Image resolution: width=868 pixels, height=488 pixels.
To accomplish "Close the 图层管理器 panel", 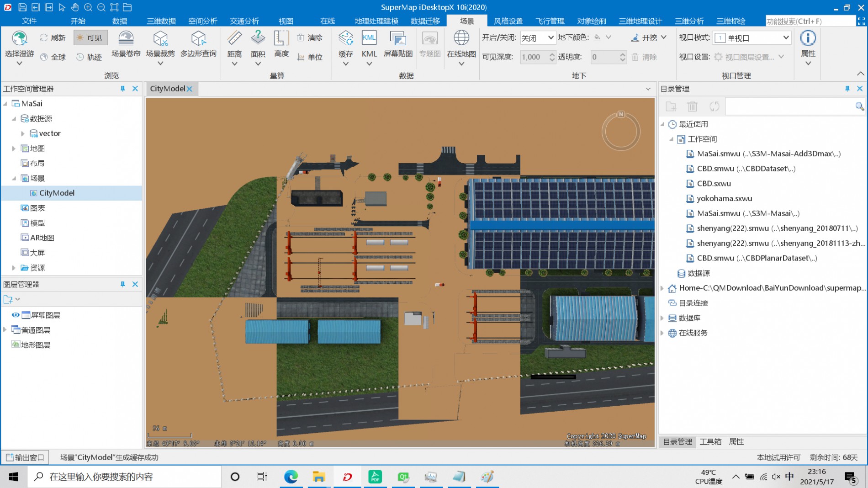I will coord(135,284).
